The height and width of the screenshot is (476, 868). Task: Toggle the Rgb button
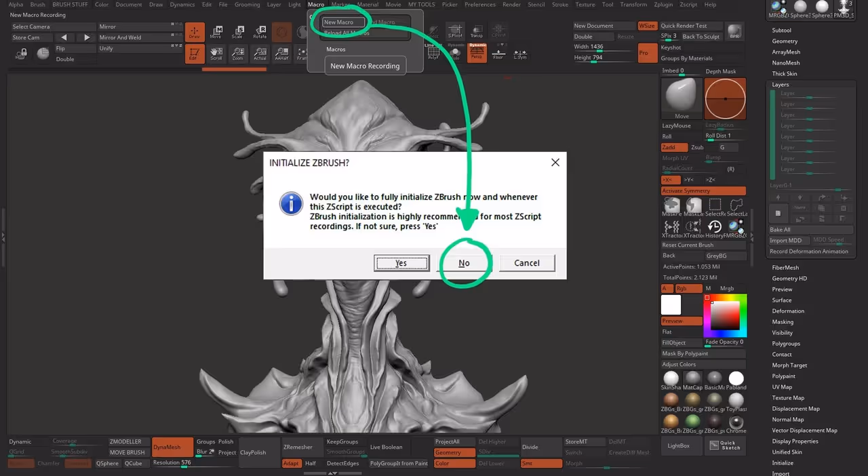pyautogui.click(x=689, y=288)
